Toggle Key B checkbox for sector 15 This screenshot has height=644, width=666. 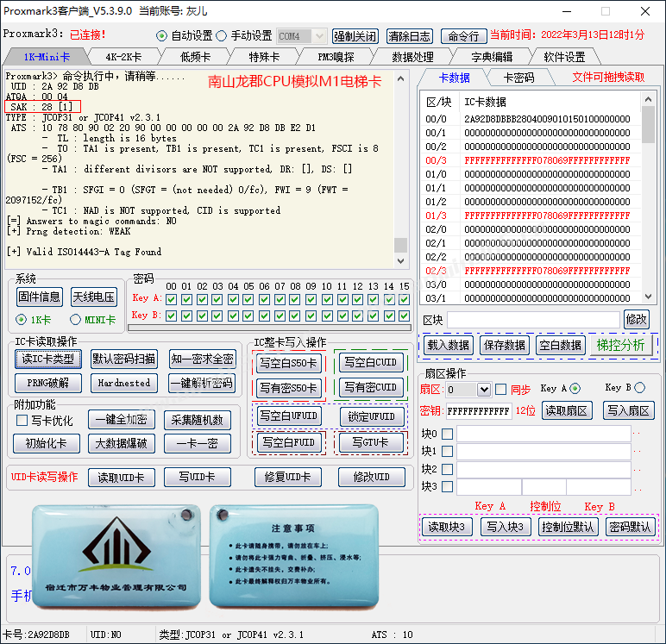(x=405, y=316)
